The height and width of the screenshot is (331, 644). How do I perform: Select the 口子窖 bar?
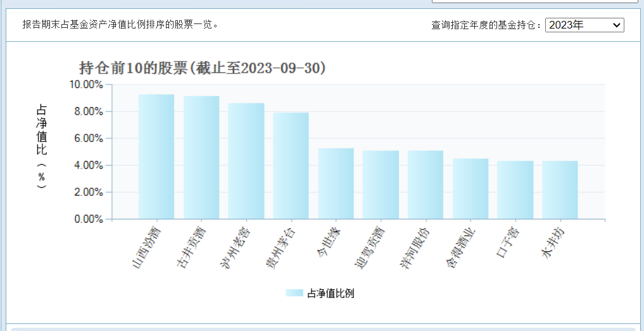pyautogui.click(x=515, y=190)
